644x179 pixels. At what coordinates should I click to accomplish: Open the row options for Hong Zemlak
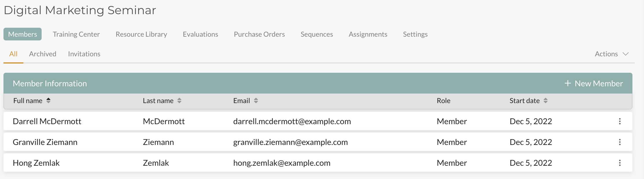pos(619,163)
